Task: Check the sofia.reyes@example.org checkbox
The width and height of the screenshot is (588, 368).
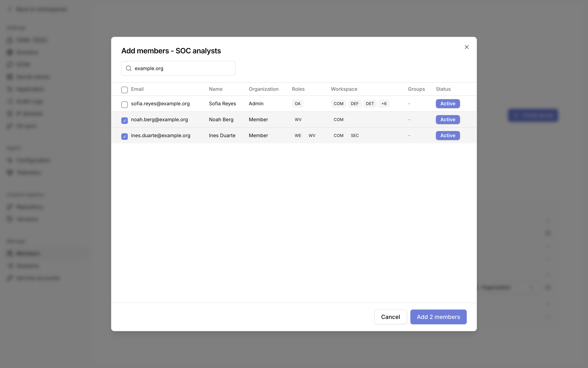Action: pyautogui.click(x=124, y=104)
